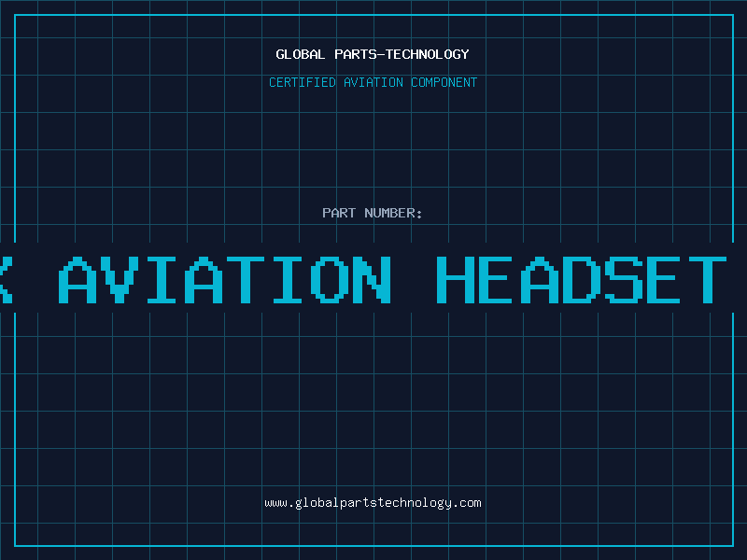The image size is (747, 560).
Task: Click the GLOBAL PARTS-TECHNOLOGY heading
Action: (373, 54)
